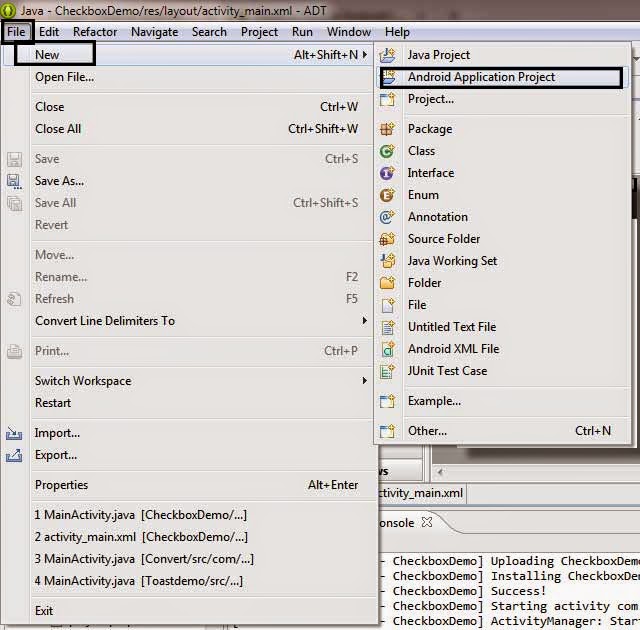
Task: Open the Navigate menu
Action: (154, 32)
